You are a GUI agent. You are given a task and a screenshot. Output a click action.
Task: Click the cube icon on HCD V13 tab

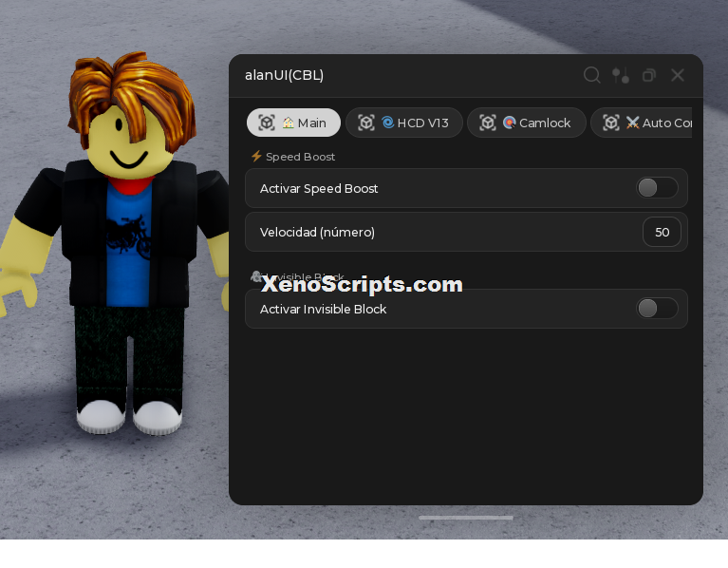[366, 123]
